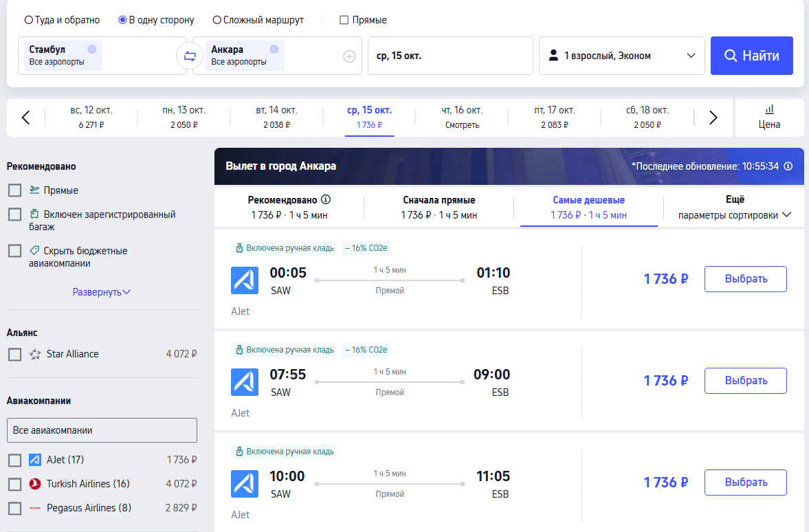This screenshot has height=532, width=809.
Task: Click info icon beside Рекомендовано sort tab
Action: (326, 199)
